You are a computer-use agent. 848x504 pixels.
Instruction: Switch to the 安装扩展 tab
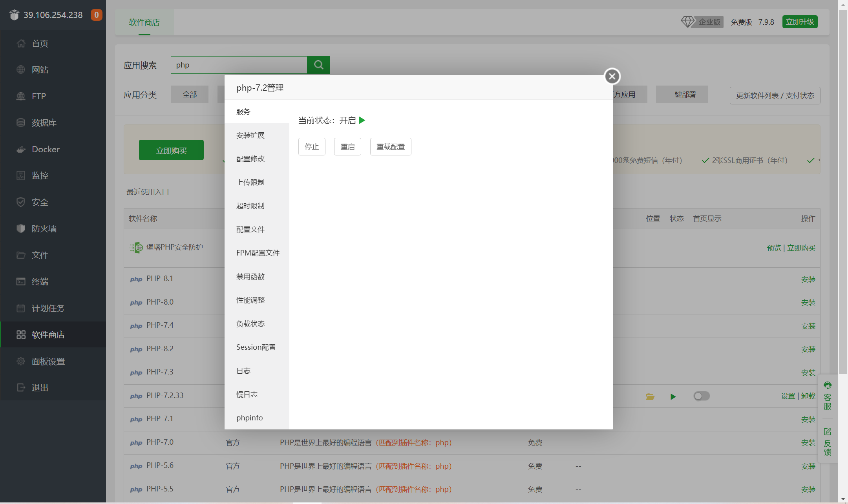pos(250,135)
